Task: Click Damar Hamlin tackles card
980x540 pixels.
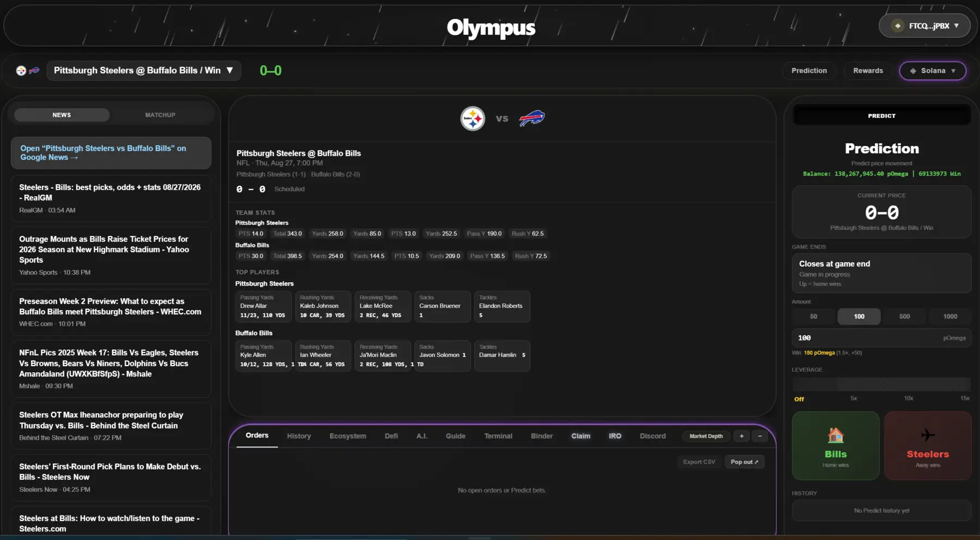Action: pyautogui.click(x=502, y=355)
